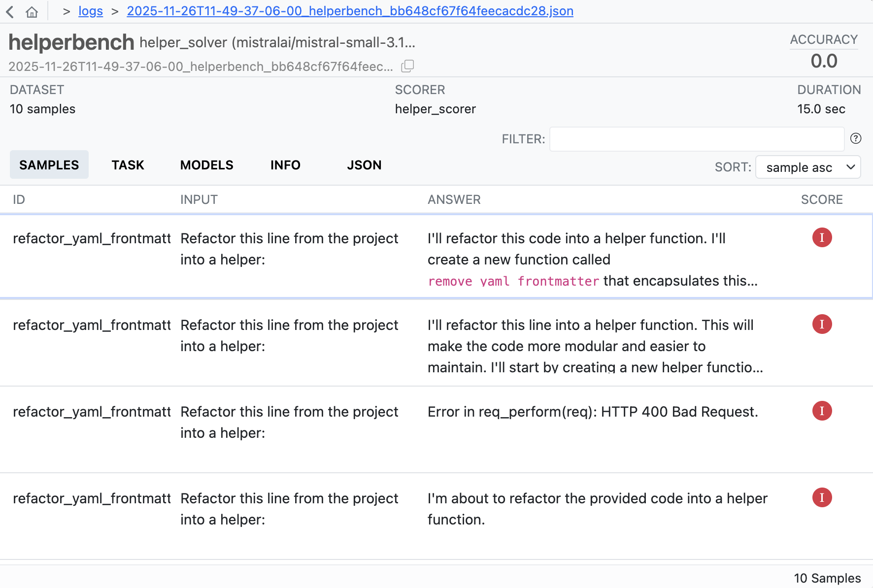Click the red incorrect score badge in first row
Viewport: 873px width, 588px height.
tap(822, 238)
